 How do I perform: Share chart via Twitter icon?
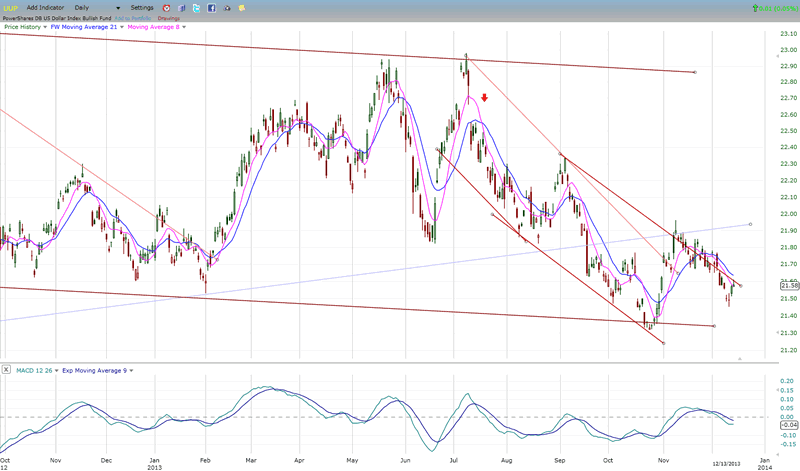pos(196,7)
